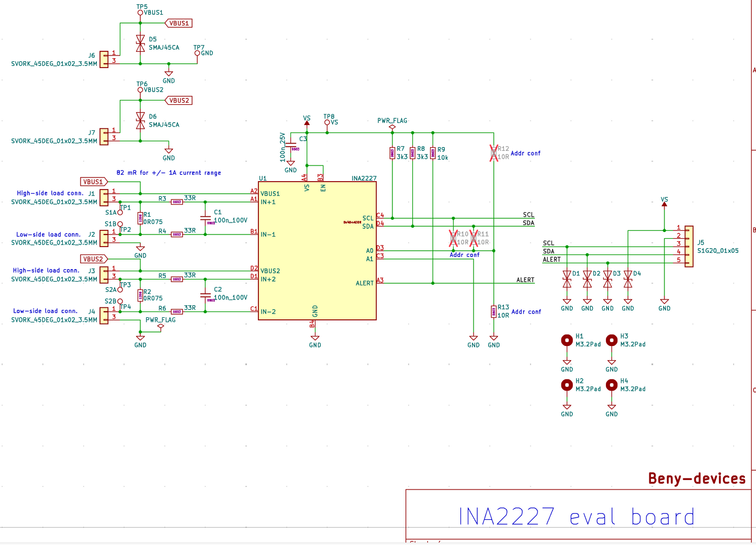Select protection diode D3
This screenshot has width=756, height=545.
(x=607, y=279)
